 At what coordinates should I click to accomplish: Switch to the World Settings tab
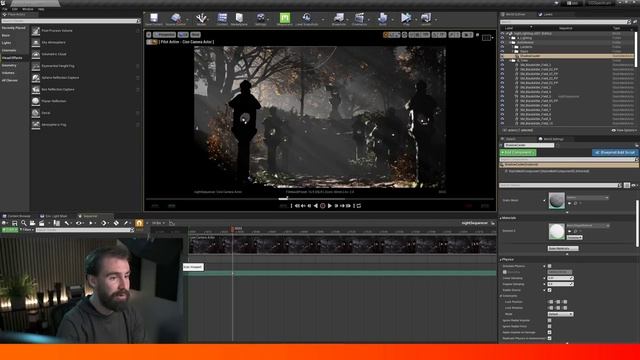(551, 139)
